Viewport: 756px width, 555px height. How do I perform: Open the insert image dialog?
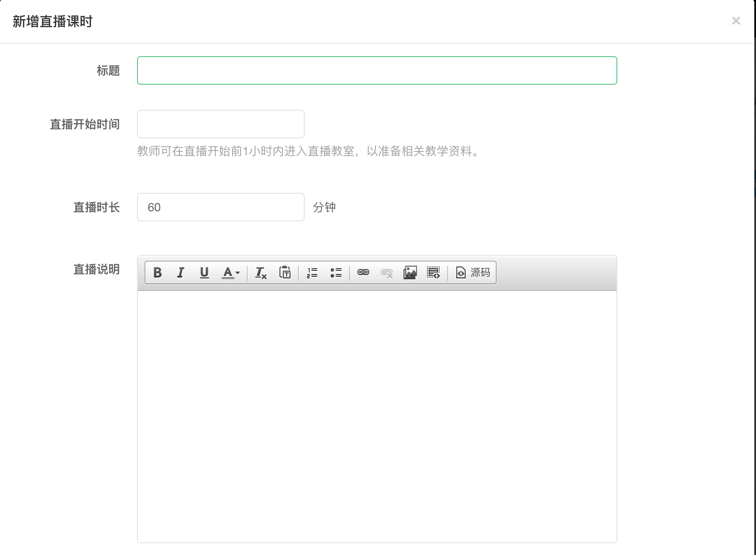tap(410, 273)
